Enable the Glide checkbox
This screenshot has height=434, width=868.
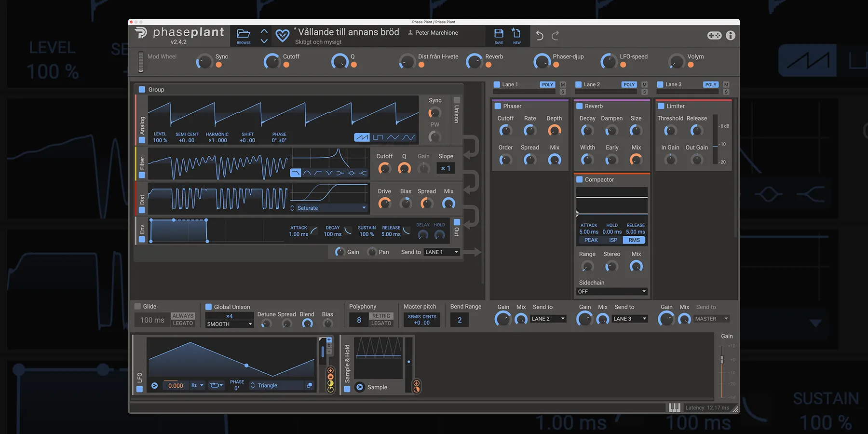click(x=138, y=306)
